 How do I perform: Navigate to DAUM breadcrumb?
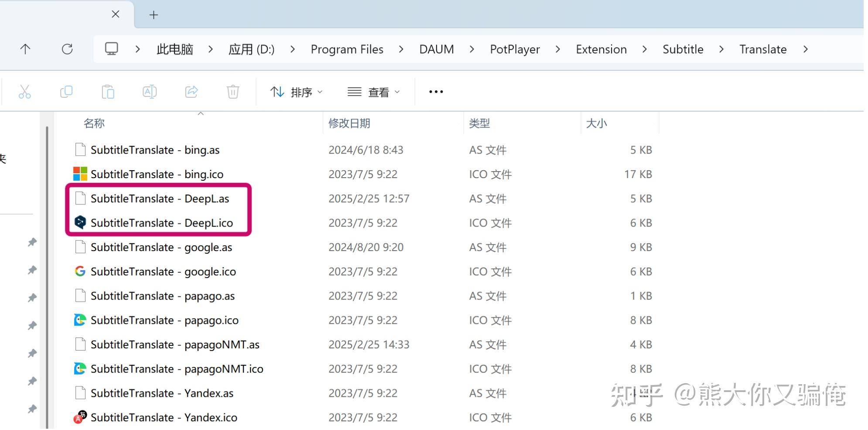437,49
